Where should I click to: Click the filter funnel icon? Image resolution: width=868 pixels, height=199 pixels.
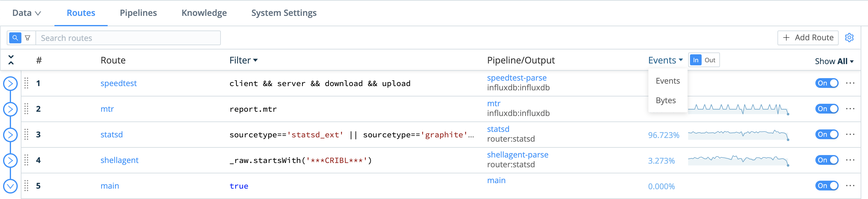click(x=28, y=38)
